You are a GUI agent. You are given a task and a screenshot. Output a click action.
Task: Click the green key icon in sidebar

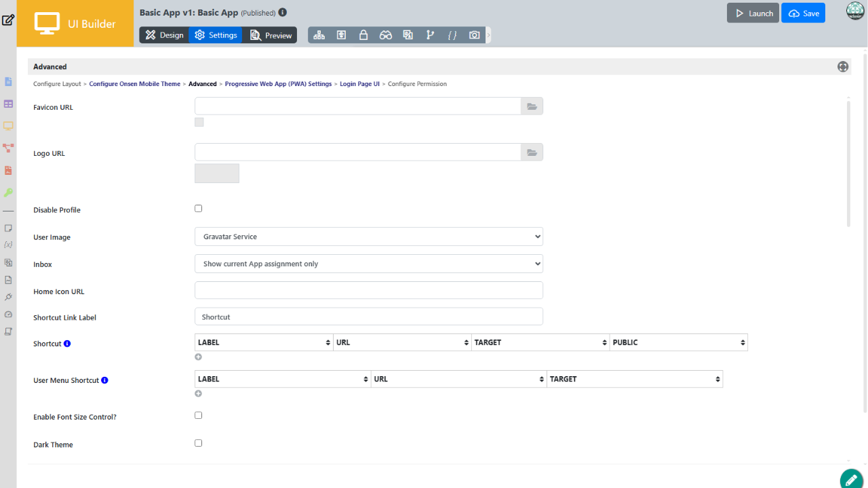(x=9, y=192)
